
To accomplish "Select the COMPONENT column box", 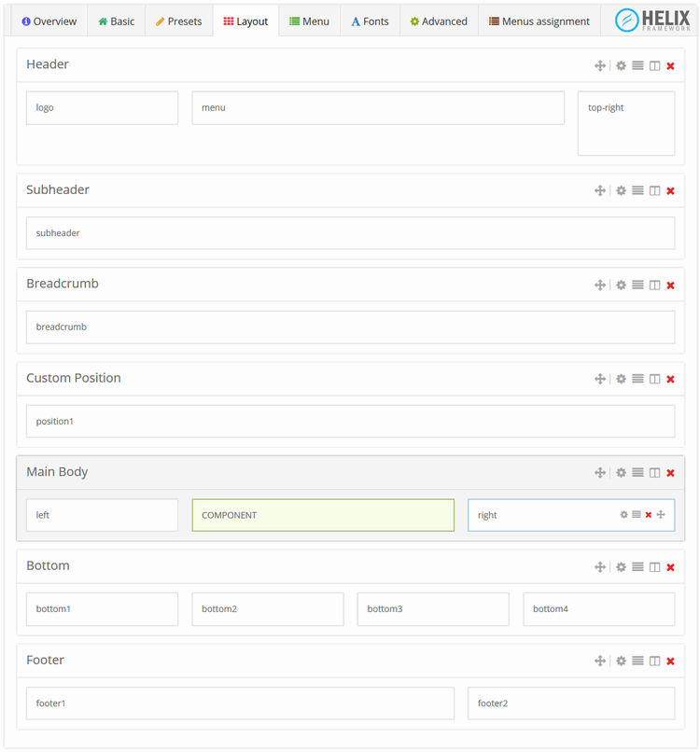I will pos(323,515).
